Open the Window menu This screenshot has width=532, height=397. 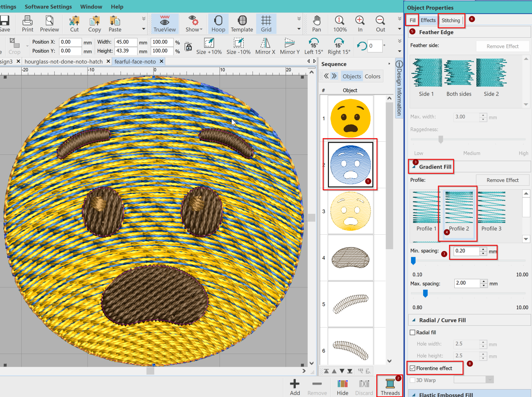[91, 6]
